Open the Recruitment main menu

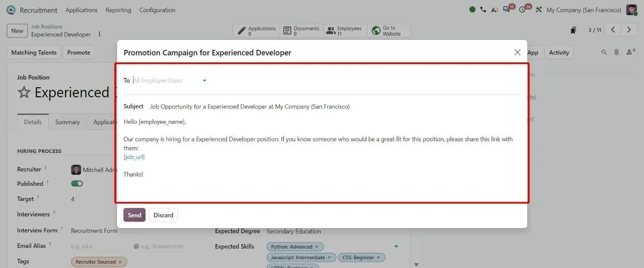[x=39, y=10]
